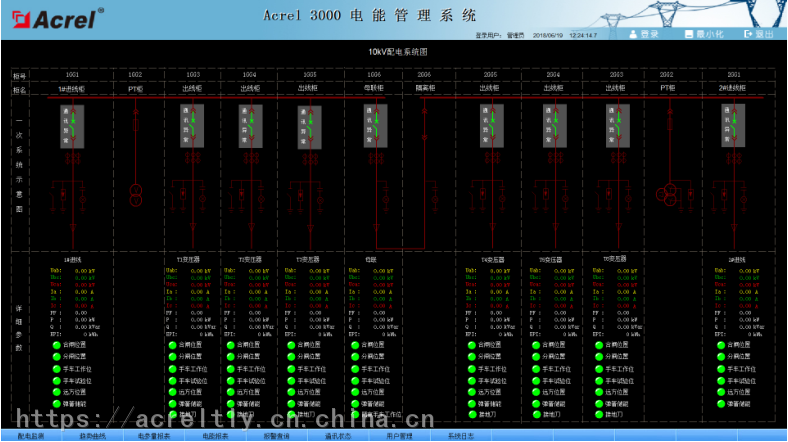Screen dimensions: 788x442
Task: Open the 配电监测 tab
Action: point(31,436)
